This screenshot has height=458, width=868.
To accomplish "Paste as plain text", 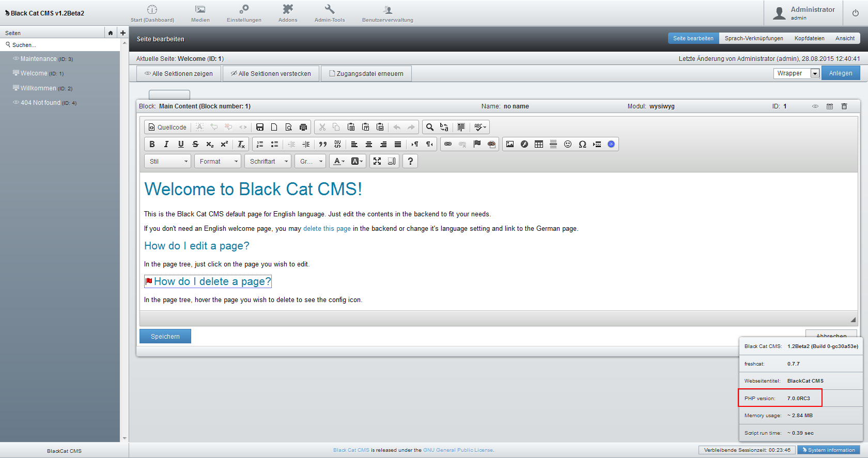I will [x=366, y=127].
